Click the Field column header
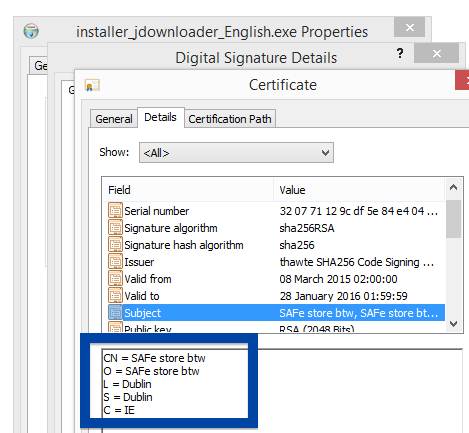469x433 pixels. [x=188, y=190]
